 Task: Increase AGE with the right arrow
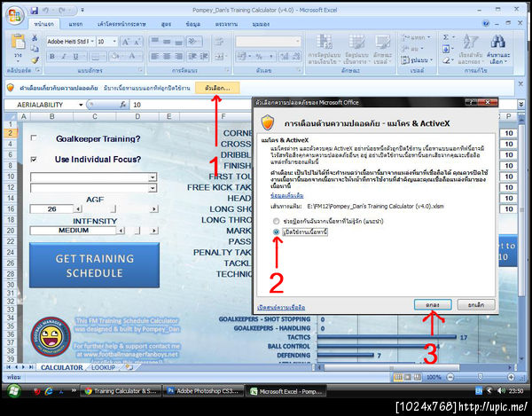coord(154,209)
